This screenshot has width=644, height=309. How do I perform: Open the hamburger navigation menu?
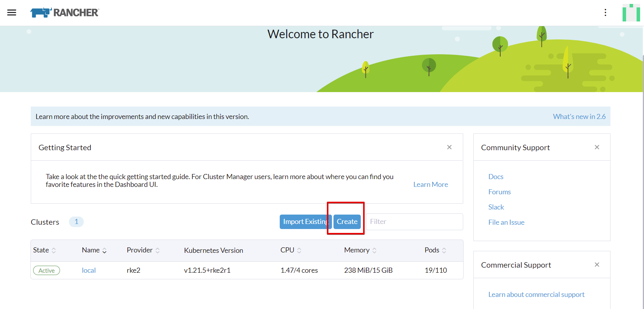click(12, 12)
